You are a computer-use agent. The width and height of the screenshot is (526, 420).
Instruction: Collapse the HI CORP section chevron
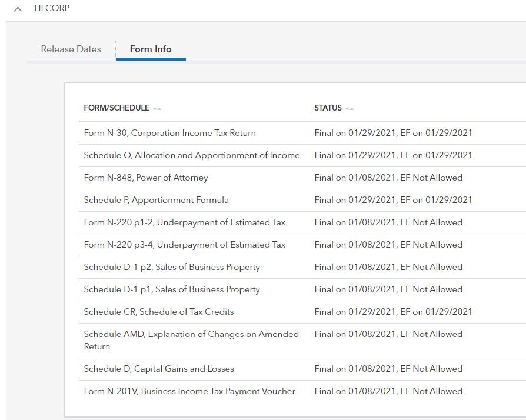18,9
